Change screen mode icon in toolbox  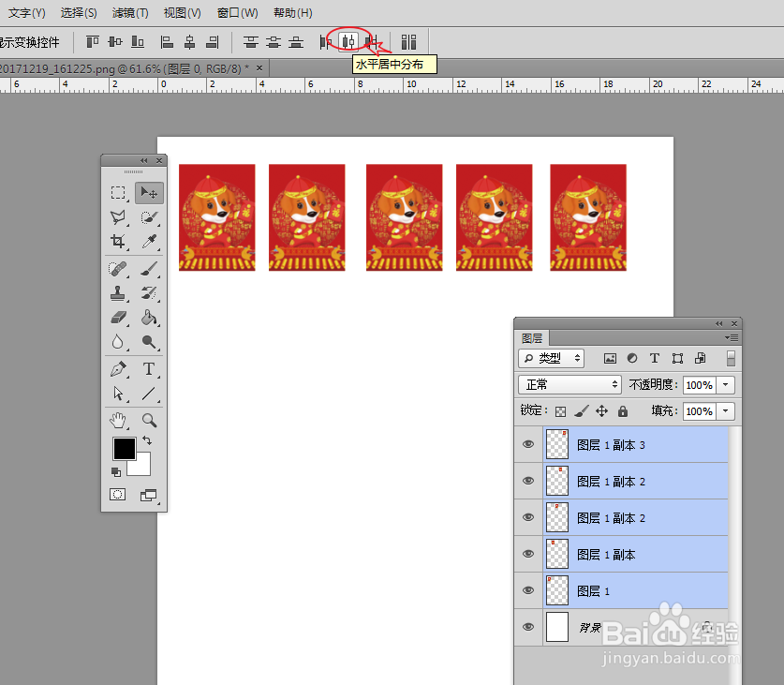[149, 496]
